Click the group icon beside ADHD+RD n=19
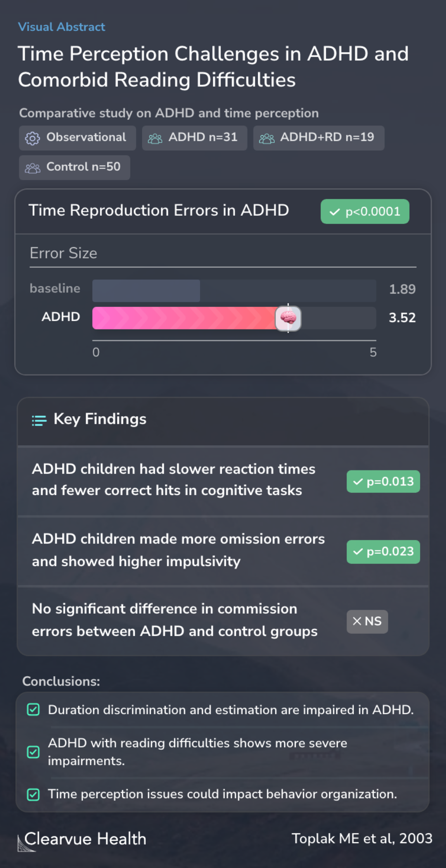Image resolution: width=446 pixels, height=868 pixels. pos(266,138)
